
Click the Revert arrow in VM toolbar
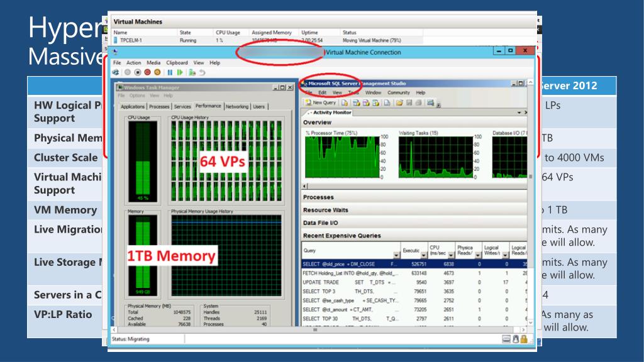pyautogui.click(x=202, y=73)
